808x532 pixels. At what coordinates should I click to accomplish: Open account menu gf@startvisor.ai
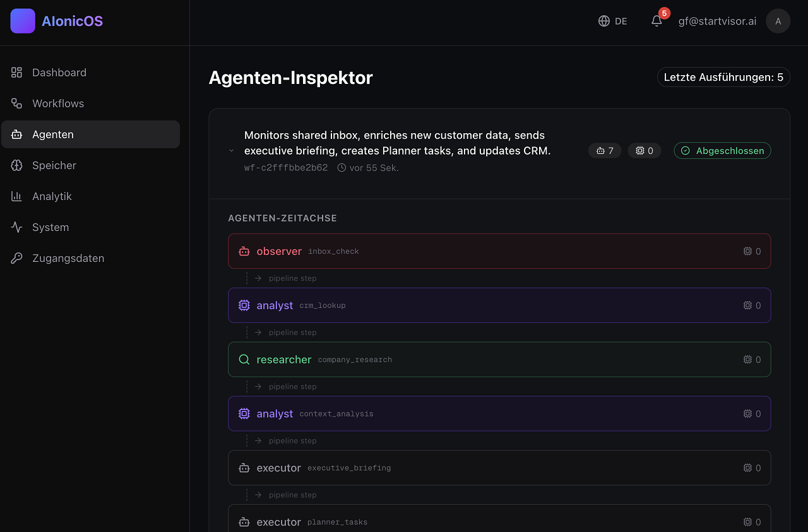pos(717,21)
